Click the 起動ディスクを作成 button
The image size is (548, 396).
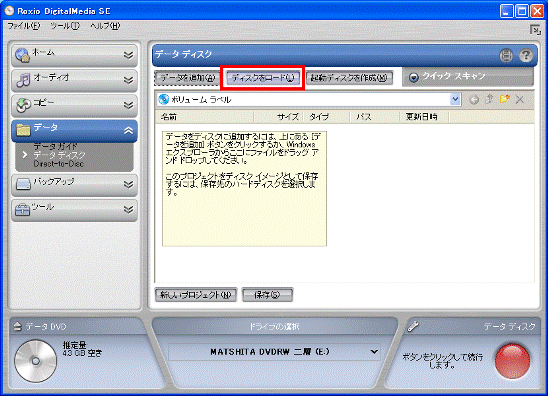[349, 78]
